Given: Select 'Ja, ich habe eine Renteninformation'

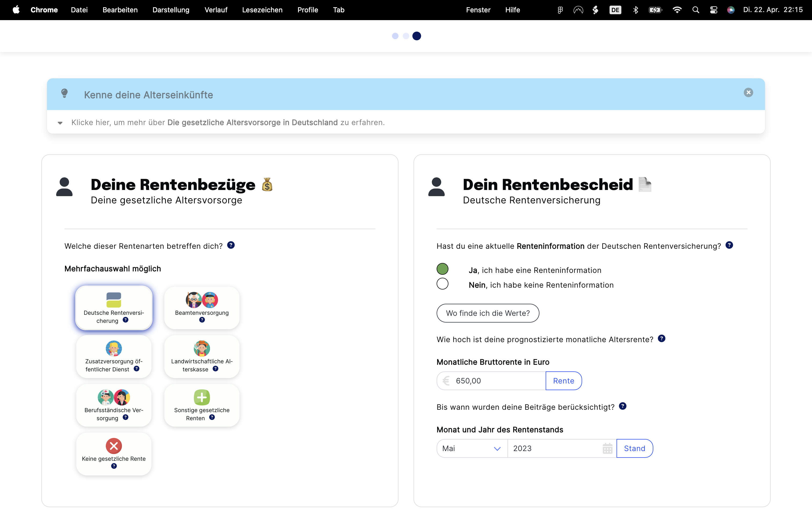Looking at the screenshot, I should (443, 269).
